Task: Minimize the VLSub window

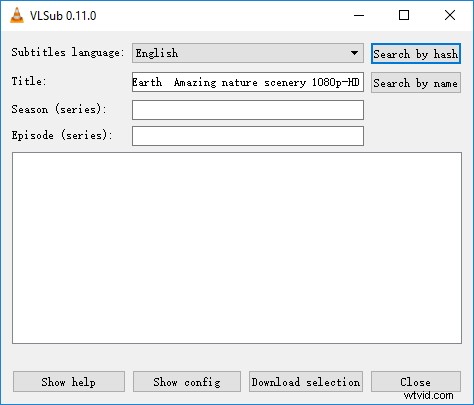Action: [x=359, y=15]
